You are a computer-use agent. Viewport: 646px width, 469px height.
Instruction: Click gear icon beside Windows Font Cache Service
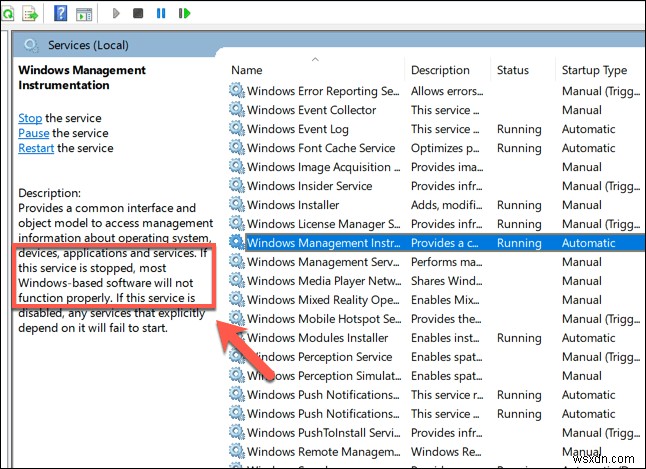tap(236, 147)
